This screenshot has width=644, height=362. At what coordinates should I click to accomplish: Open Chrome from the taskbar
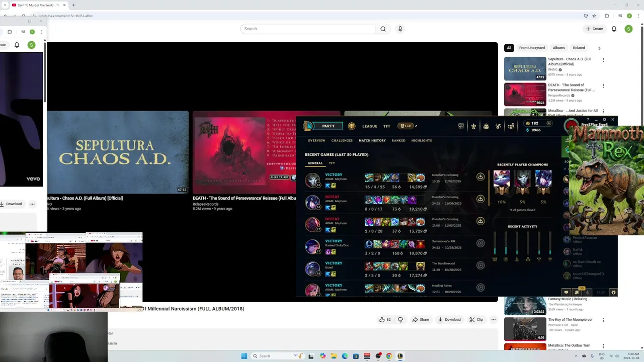point(389,356)
